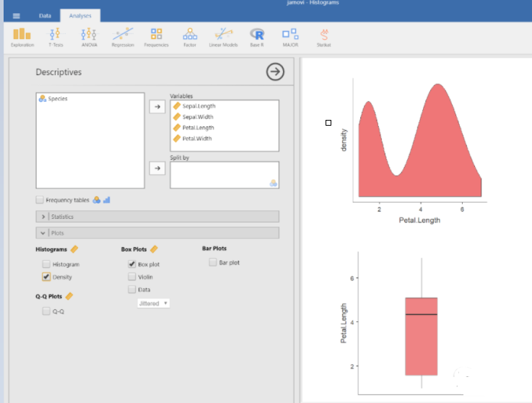Open the ANOVA analysis menu

pyautogui.click(x=89, y=36)
